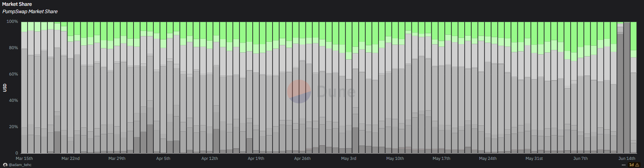Click the Jun 7th axis label
644x168 pixels.
[x=580, y=158]
